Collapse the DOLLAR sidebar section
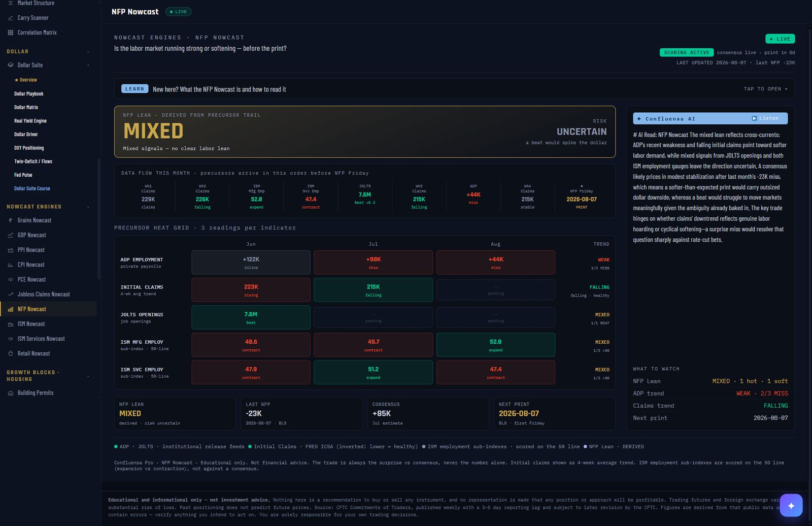 click(88, 52)
